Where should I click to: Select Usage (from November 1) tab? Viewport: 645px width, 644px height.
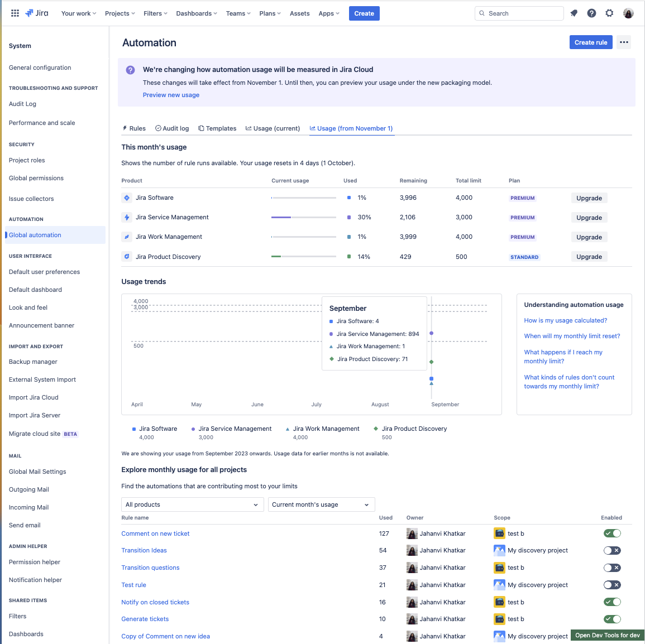351,128
